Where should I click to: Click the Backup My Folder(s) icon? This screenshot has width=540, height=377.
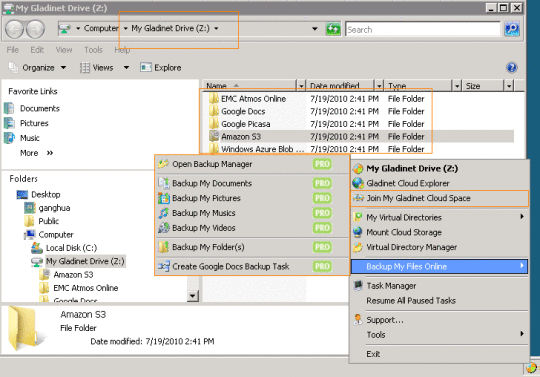click(x=163, y=247)
